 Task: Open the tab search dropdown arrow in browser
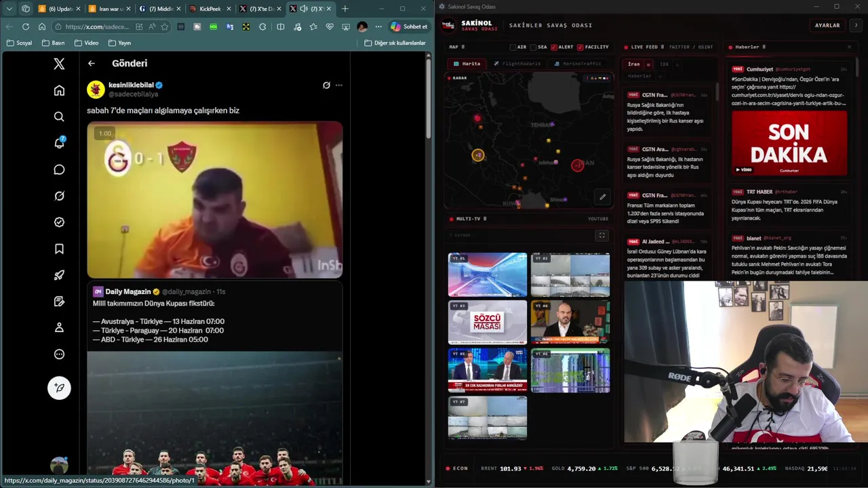tap(9, 9)
